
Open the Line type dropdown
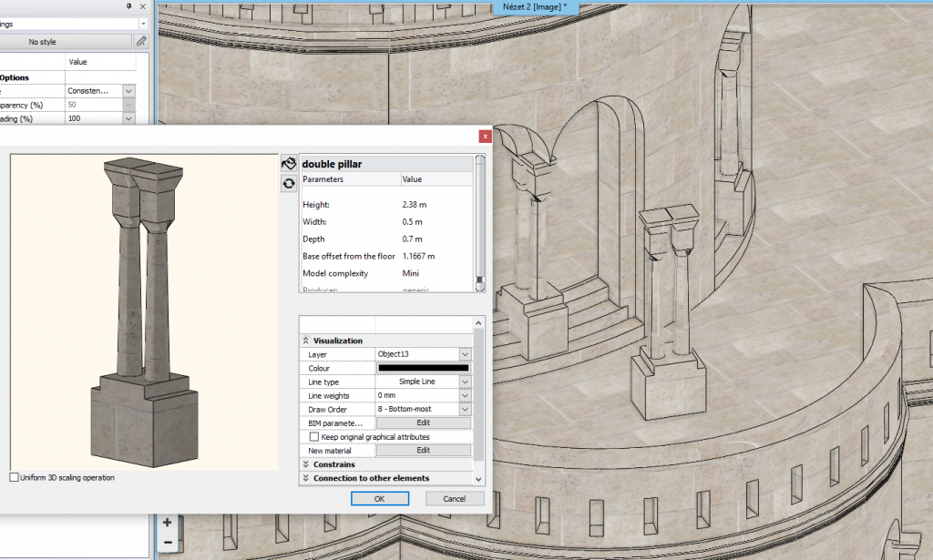(465, 382)
